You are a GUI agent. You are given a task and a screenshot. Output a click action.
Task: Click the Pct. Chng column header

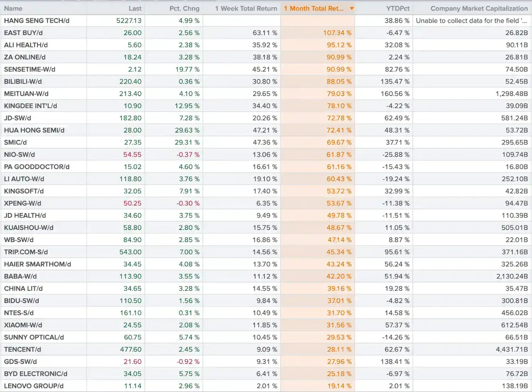pyautogui.click(x=184, y=9)
